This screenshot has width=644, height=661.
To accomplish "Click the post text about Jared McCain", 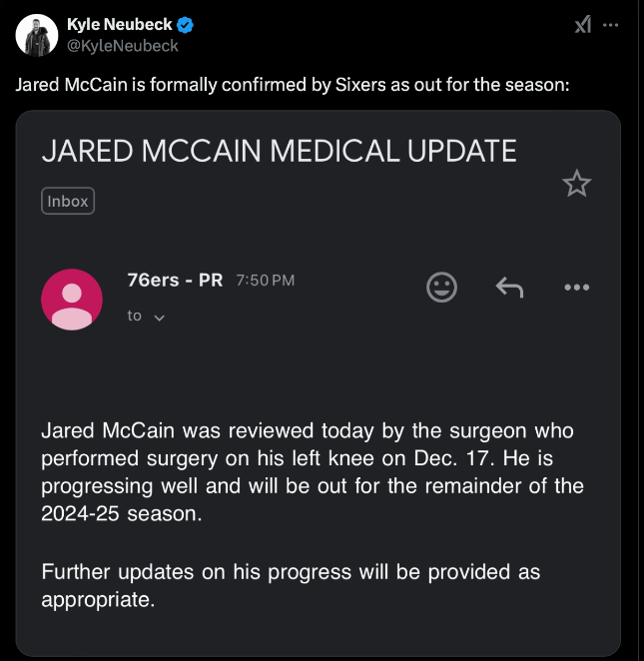I will point(293,84).
